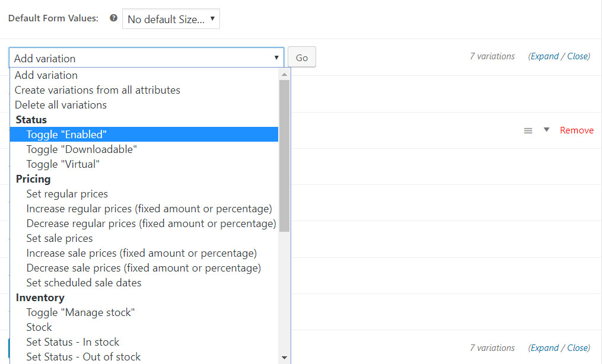The width and height of the screenshot is (602, 364).
Task: Choose Set Status - In stock
Action: pos(144,341)
